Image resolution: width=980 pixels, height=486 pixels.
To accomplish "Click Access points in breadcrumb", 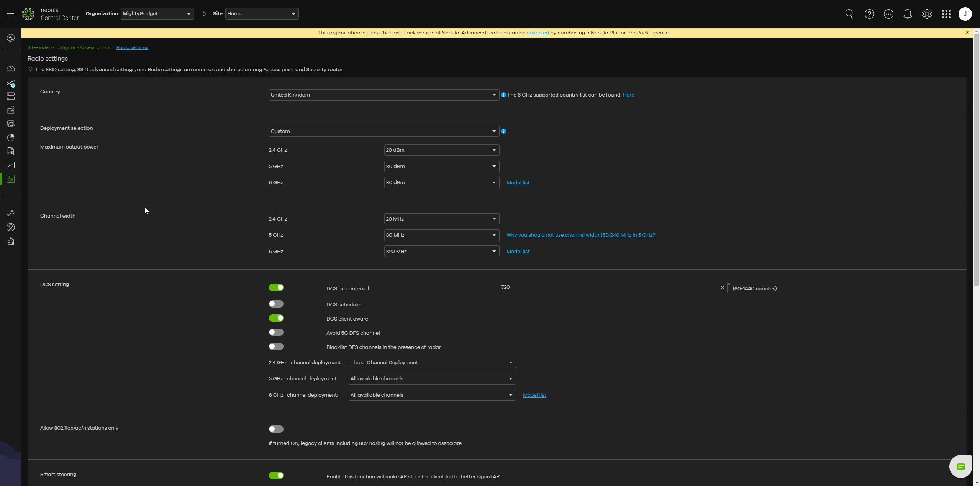I will pyautogui.click(x=95, y=47).
